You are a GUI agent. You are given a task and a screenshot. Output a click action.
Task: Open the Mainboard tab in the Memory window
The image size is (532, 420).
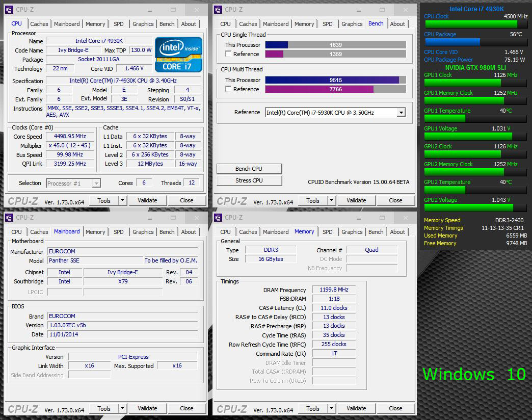tap(276, 232)
